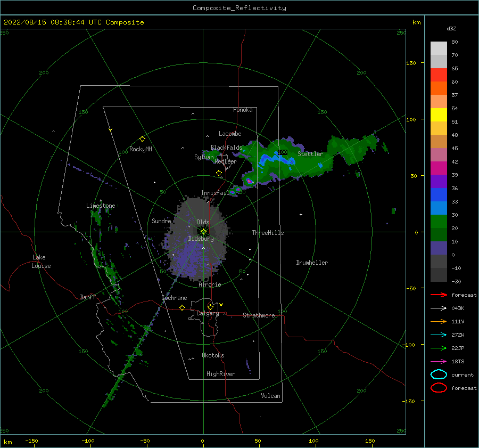Click the orange 111V arrow icon
Viewport: 479px width, 448px height.
click(439, 321)
